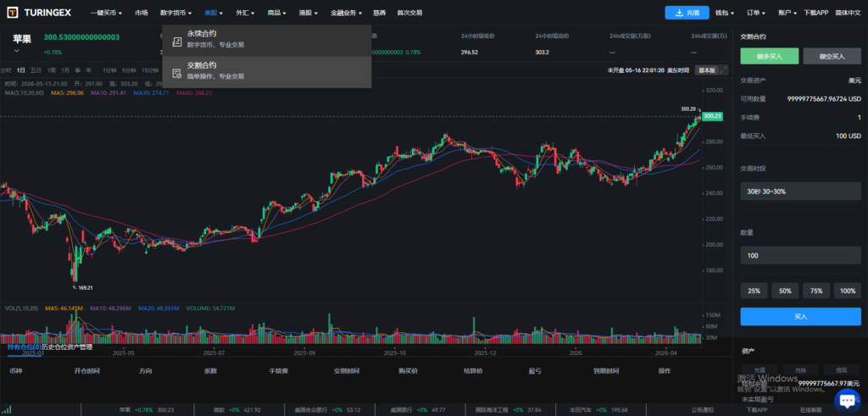Click the 数量 quantity input field
This screenshot has width=868, height=416.
tap(800, 256)
